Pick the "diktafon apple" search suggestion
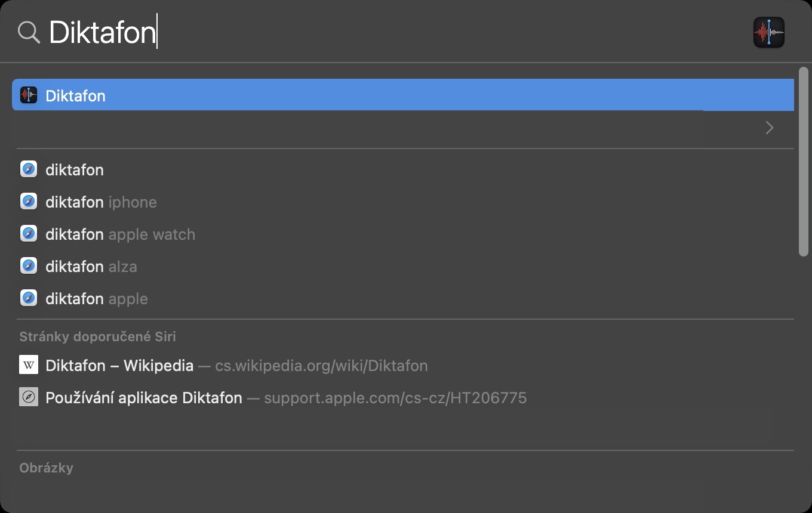The height and width of the screenshot is (513, 812). point(97,299)
